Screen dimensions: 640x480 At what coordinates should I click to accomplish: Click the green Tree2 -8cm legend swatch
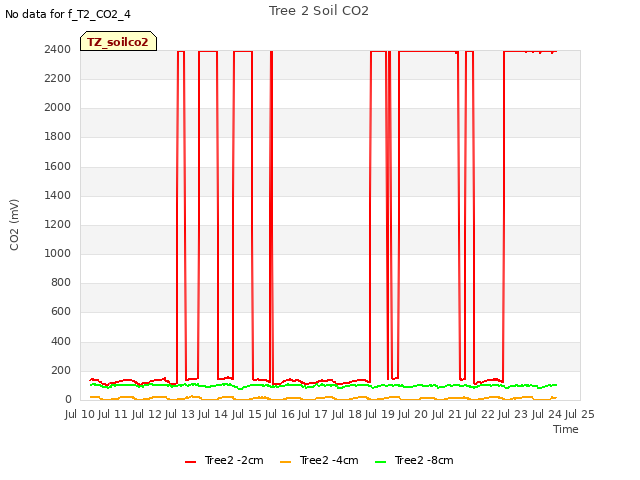point(381,462)
